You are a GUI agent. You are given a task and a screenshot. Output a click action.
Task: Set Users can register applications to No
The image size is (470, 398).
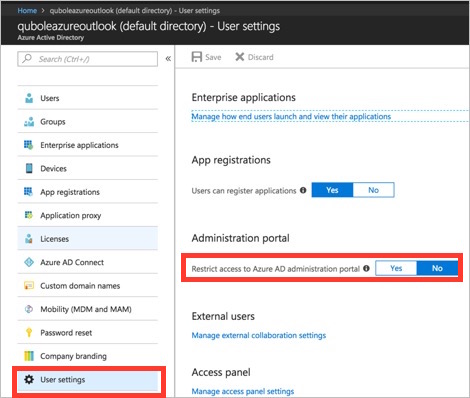pos(373,190)
